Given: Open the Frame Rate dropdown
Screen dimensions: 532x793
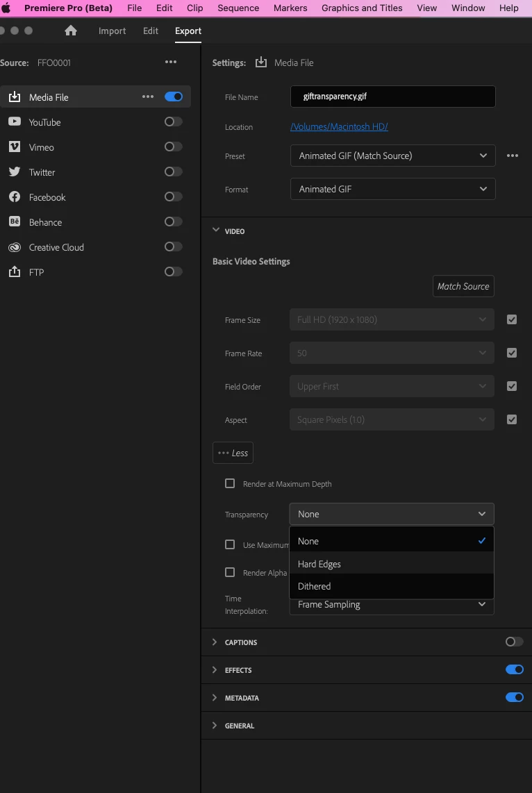Looking at the screenshot, I should 392,353.
